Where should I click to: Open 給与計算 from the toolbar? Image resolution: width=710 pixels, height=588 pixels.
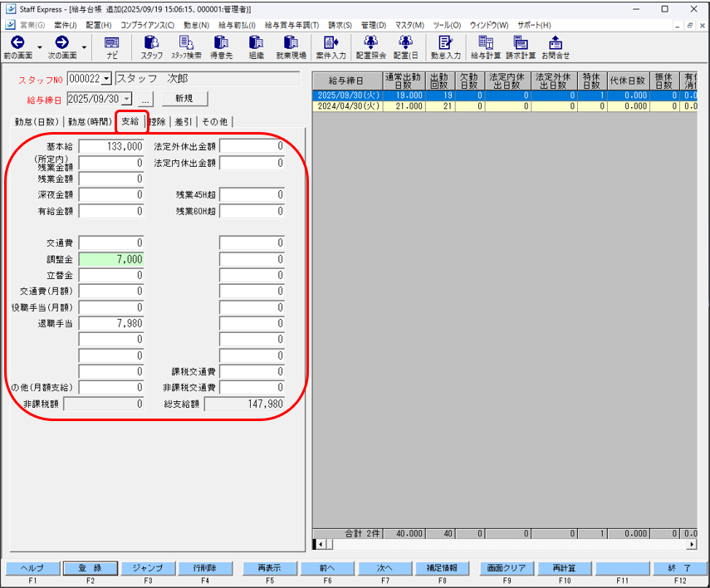coord(486,47)
